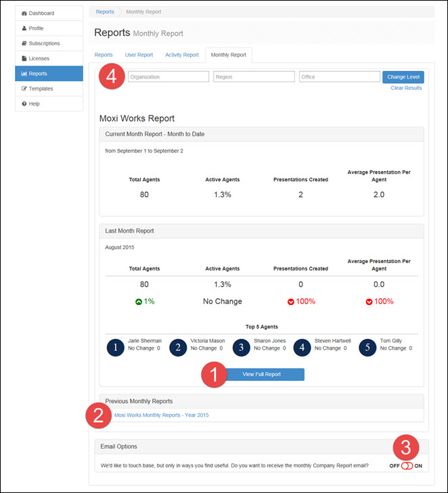Click the Subscriptions book icon

tap(24, 43)
